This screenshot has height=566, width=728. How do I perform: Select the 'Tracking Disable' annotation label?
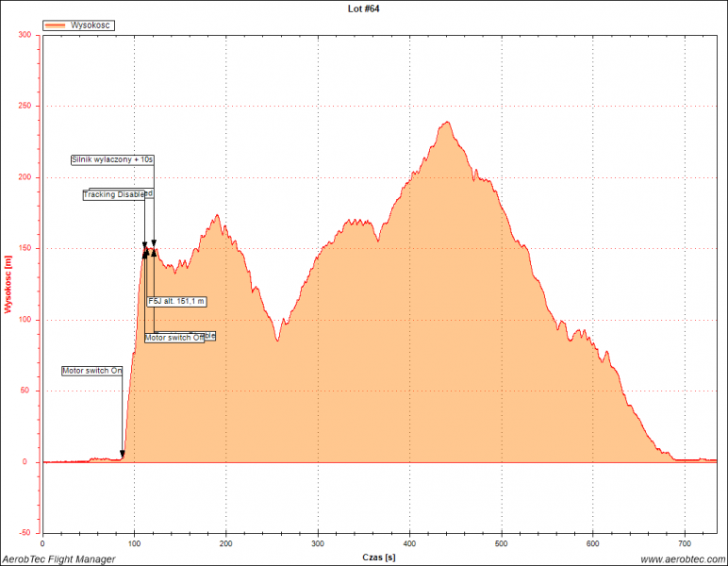pyautogui.click(x=114, y=194)
